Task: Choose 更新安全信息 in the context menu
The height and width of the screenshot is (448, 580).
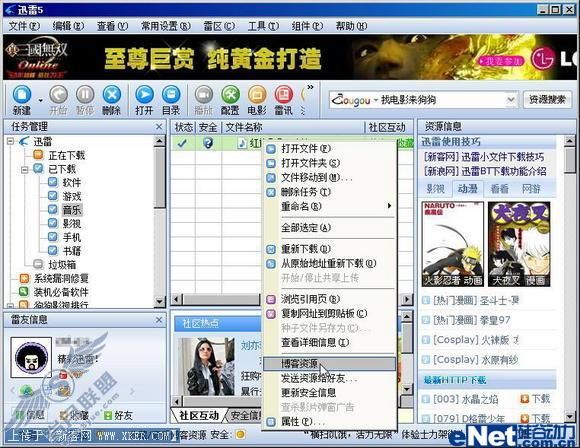Action: pyautogui.click(x=329, y=393)
